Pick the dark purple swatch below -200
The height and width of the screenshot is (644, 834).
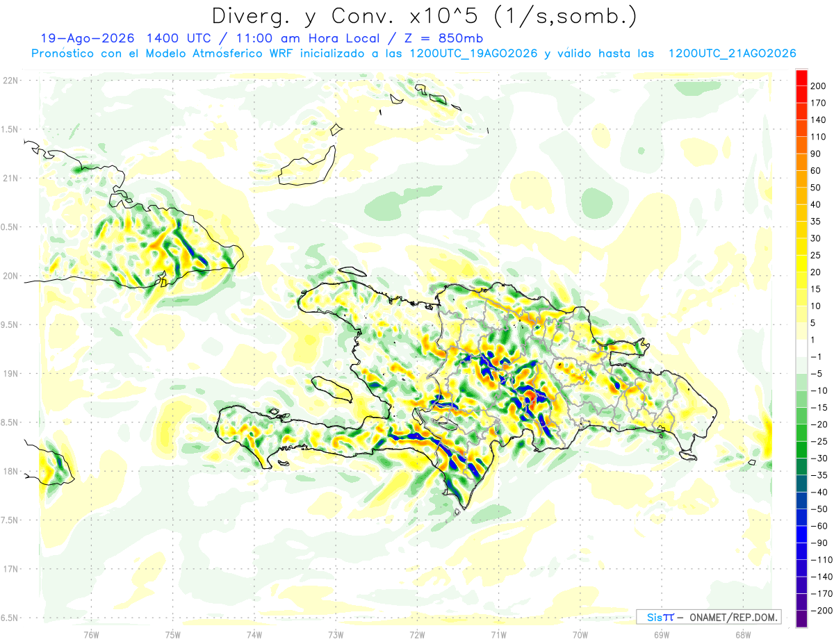click(x=801, y=618)
